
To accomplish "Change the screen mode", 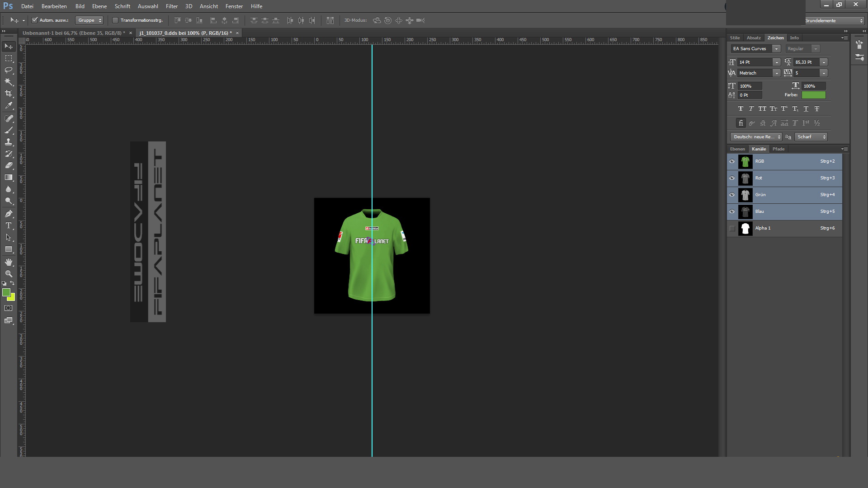I will point(9,320).
